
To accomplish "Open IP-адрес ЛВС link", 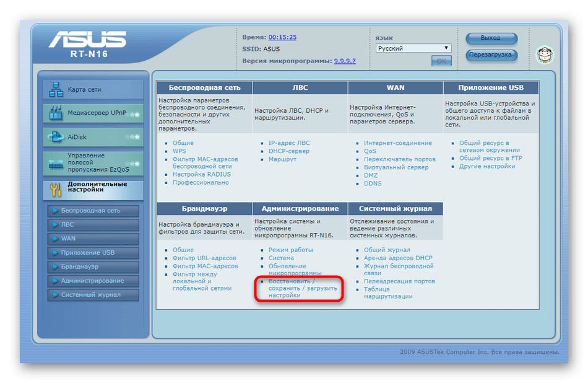I will point(289,143).
